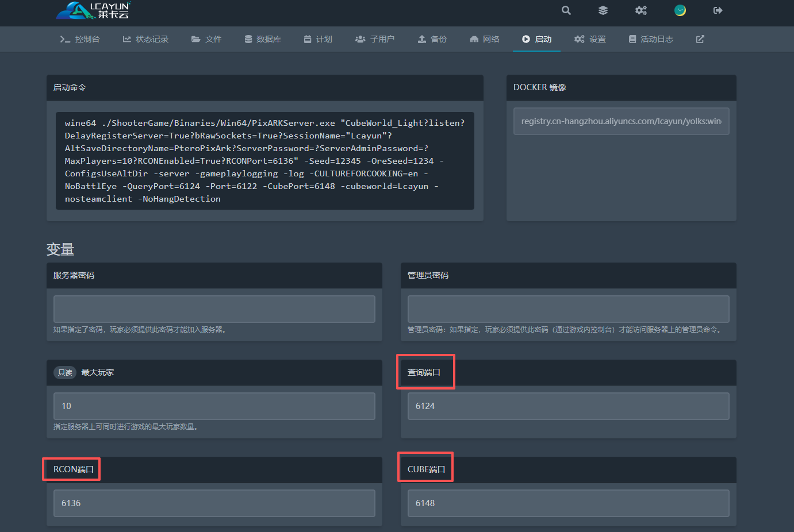Open the 数据库 database tab
794x532 pixels.
tap(263, 39)
